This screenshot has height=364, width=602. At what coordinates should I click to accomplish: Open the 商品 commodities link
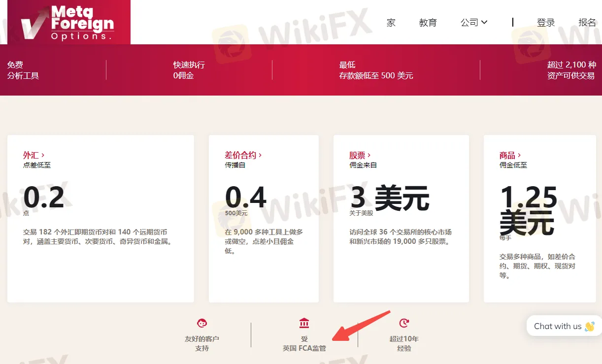pos(510,155)
